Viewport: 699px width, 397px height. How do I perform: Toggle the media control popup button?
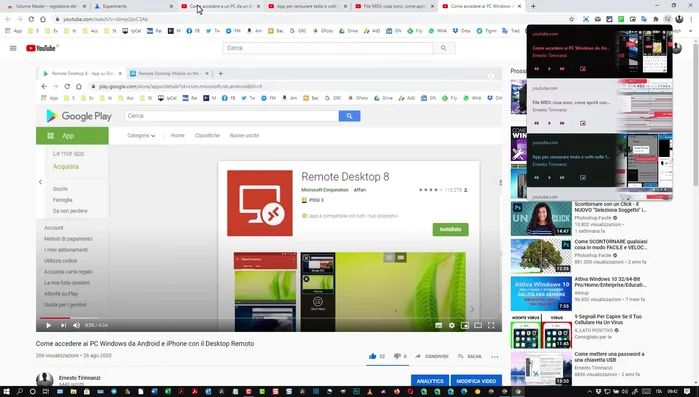667,19
